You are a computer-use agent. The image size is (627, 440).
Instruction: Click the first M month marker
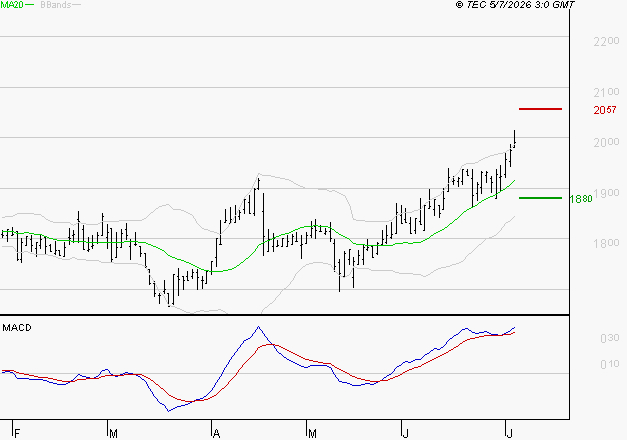[x=114, y=434]
